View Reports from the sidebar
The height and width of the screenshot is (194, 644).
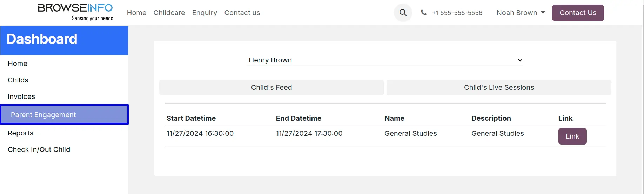21,133
